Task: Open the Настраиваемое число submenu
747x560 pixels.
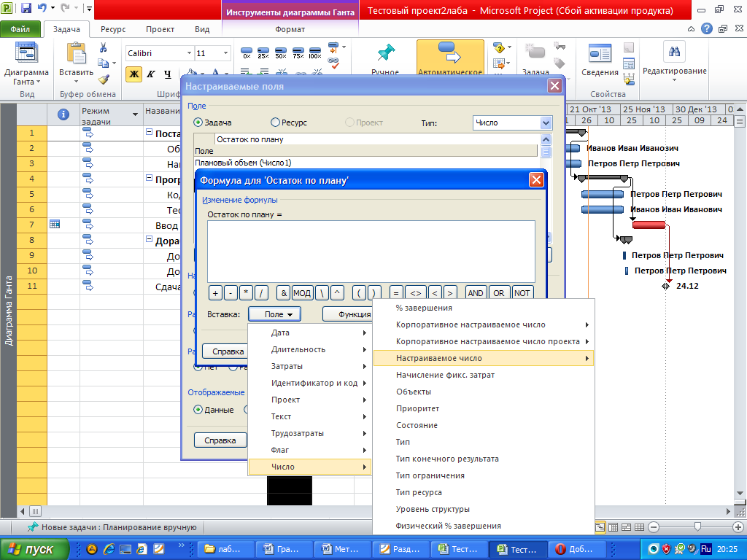Action: point(484,358)
